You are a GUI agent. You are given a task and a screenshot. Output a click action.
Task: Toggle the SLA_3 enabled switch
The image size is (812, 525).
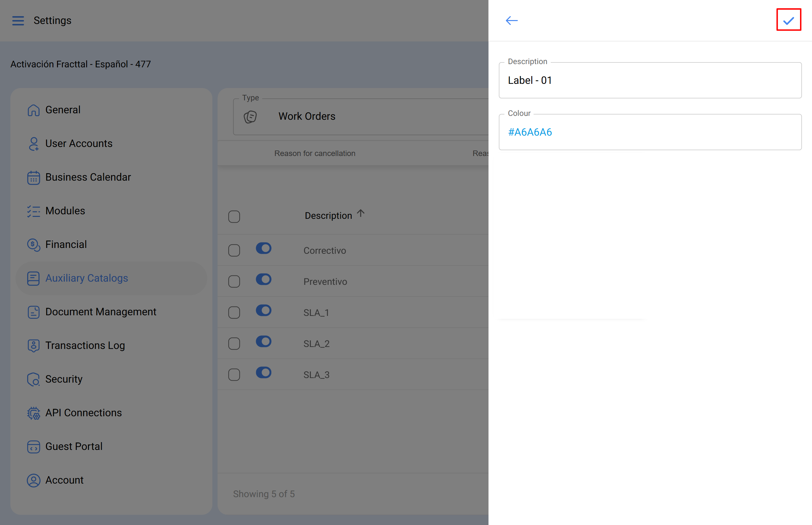tap(263, 373)
